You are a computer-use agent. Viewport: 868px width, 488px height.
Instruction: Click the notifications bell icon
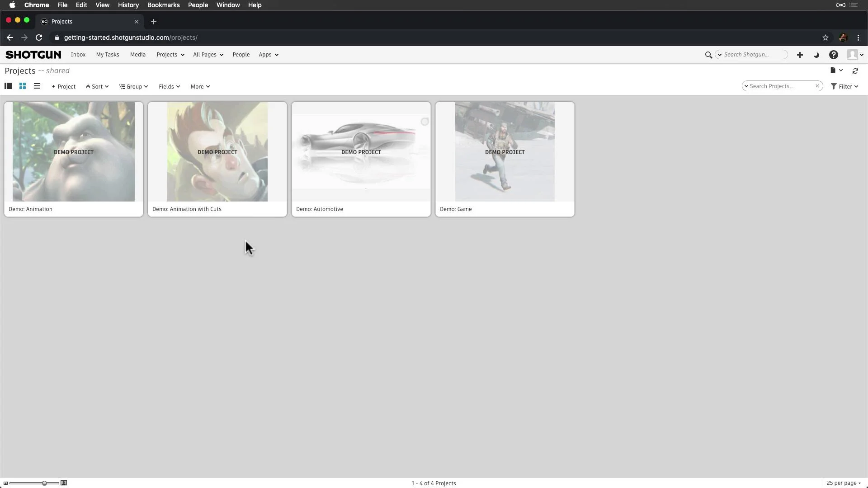point(816,54)
